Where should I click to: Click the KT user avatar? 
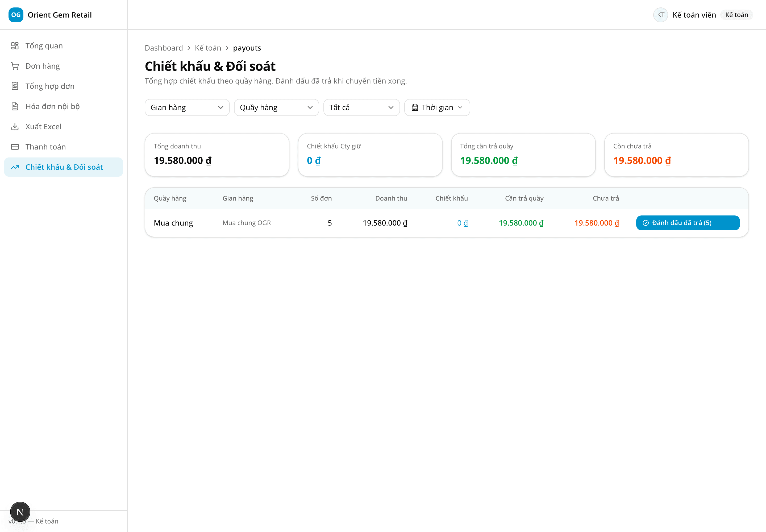coord(660,15)
